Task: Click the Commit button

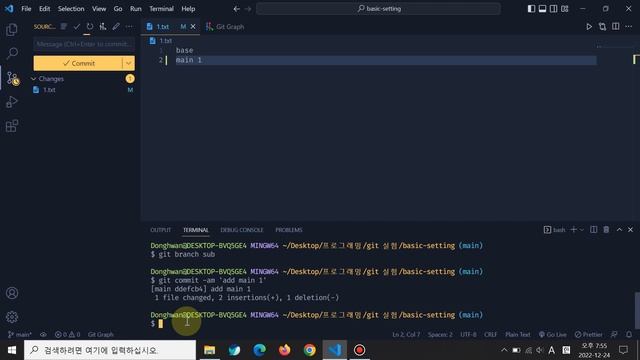Action: [x=78, y=63]
